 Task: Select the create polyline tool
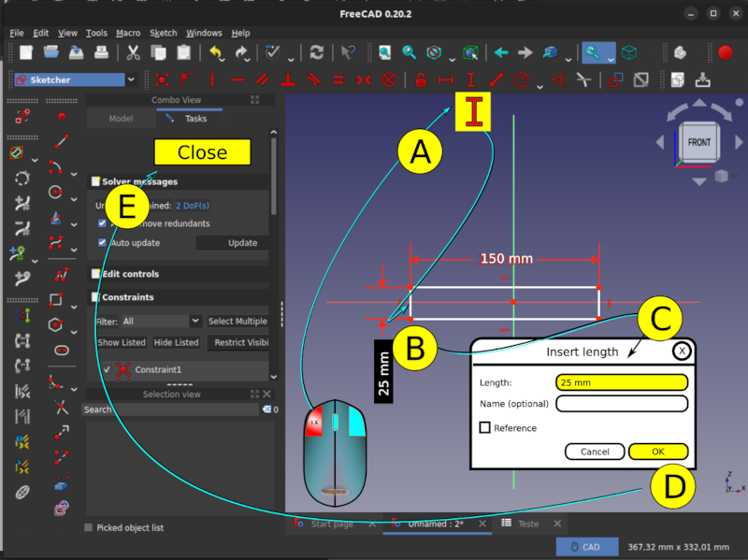coord(62,275)
